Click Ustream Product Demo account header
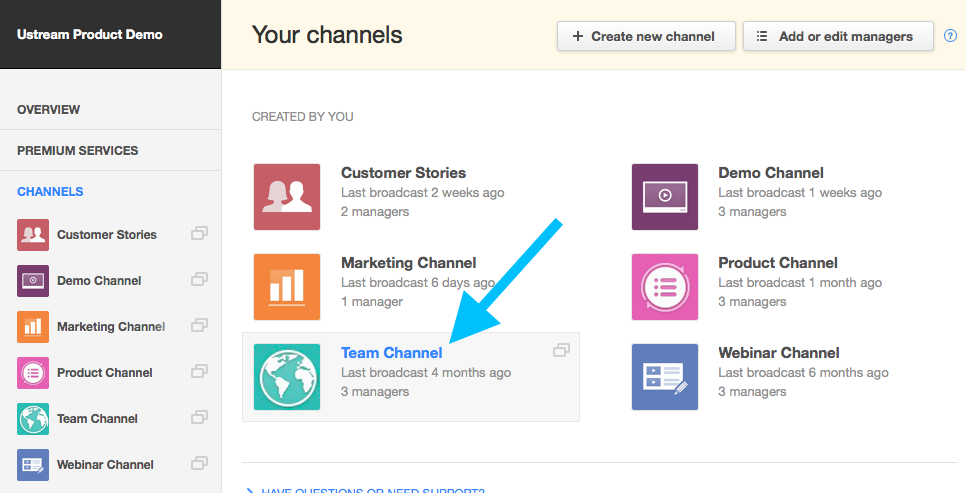 (x=90, y=35)
